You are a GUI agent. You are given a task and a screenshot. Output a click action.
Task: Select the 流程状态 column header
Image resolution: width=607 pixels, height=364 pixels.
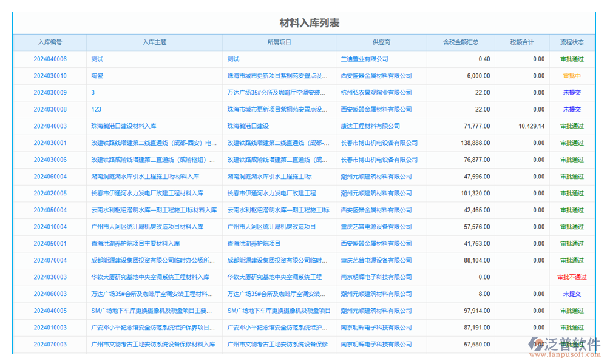tap(572, 42)
